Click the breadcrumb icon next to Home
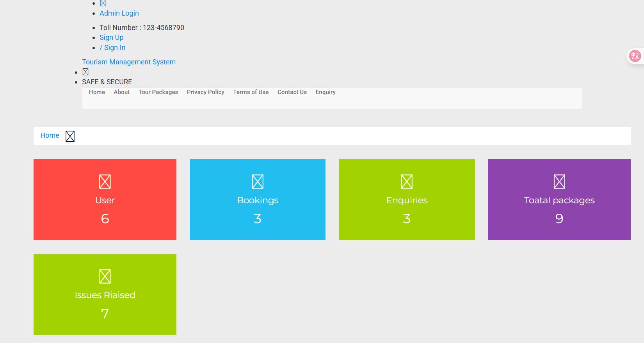The image size is (644, 343). [x=70, y=136]
